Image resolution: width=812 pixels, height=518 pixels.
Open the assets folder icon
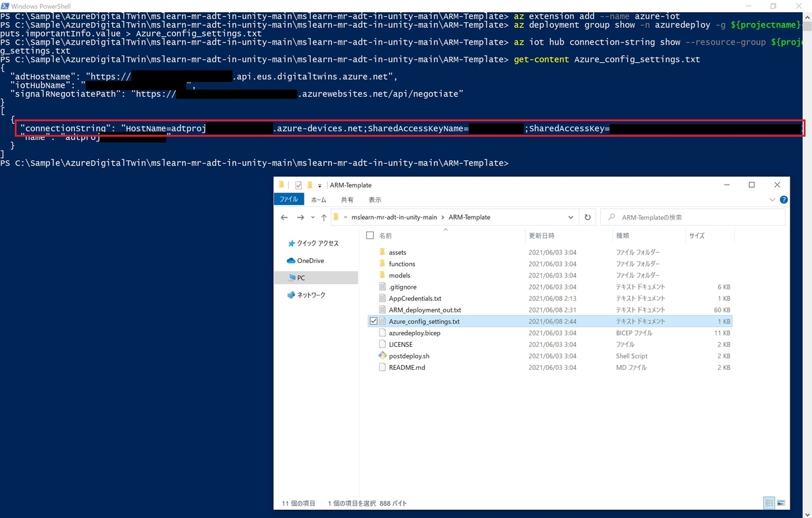click(382, 252)
